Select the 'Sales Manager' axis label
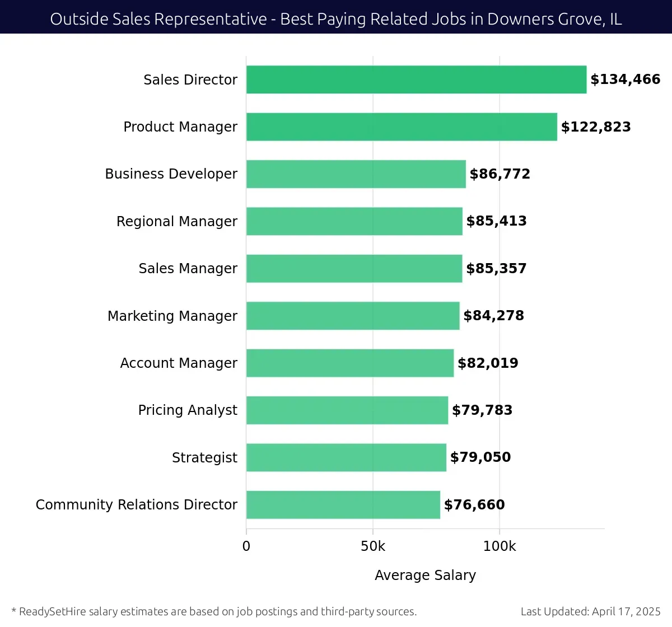672x627 pixels. tap(188, 269)
